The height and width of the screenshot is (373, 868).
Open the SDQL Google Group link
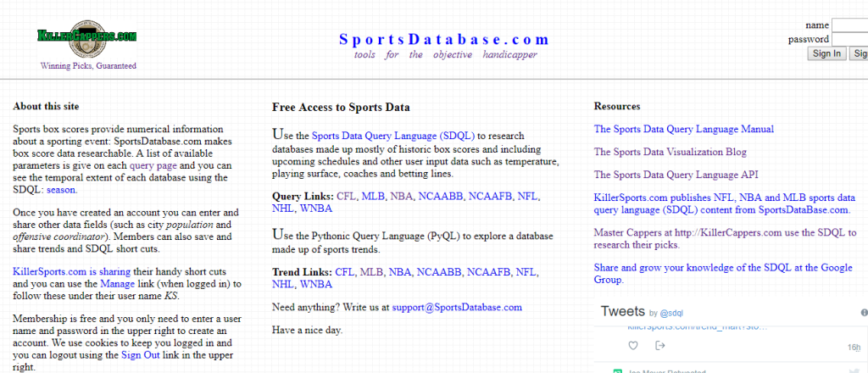tap(723, 274)
